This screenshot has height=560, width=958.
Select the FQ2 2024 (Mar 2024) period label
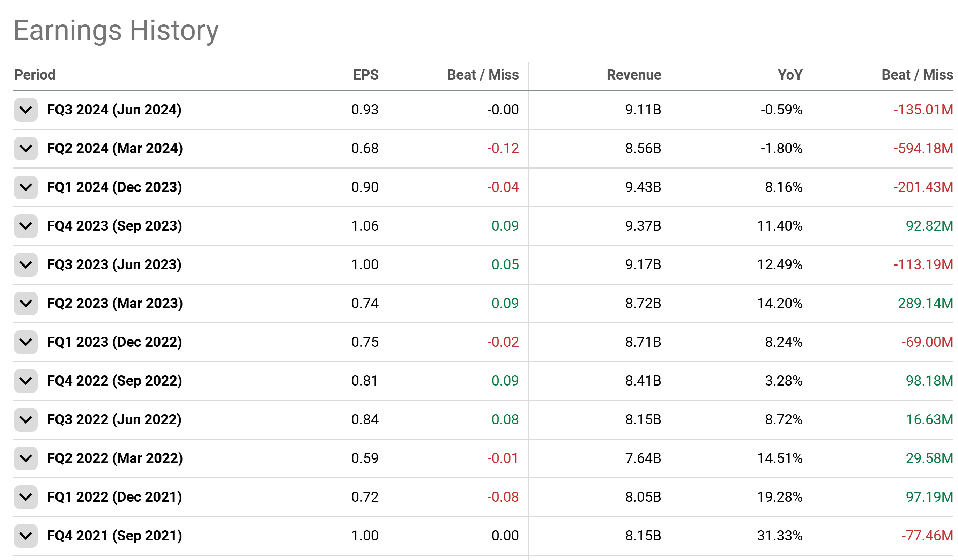pyautogui.click(x=115, y=149)
